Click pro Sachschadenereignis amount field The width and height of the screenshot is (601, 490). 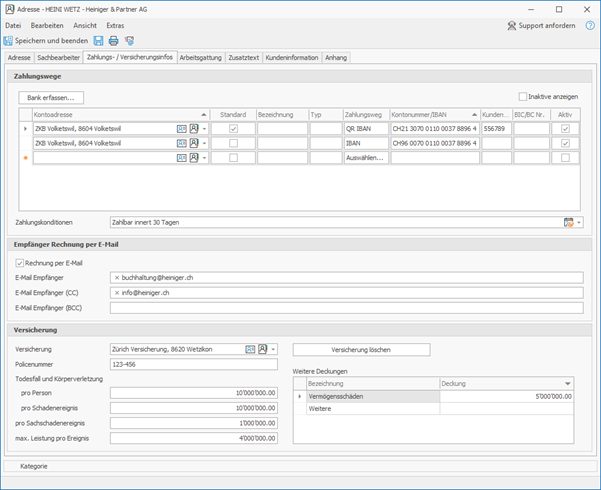tap(194, 423)
